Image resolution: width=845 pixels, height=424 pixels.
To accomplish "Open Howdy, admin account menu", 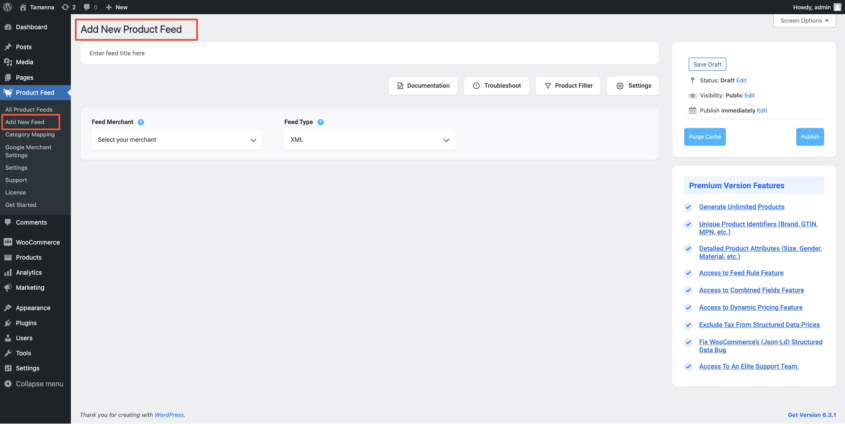I will click(816, 7).
